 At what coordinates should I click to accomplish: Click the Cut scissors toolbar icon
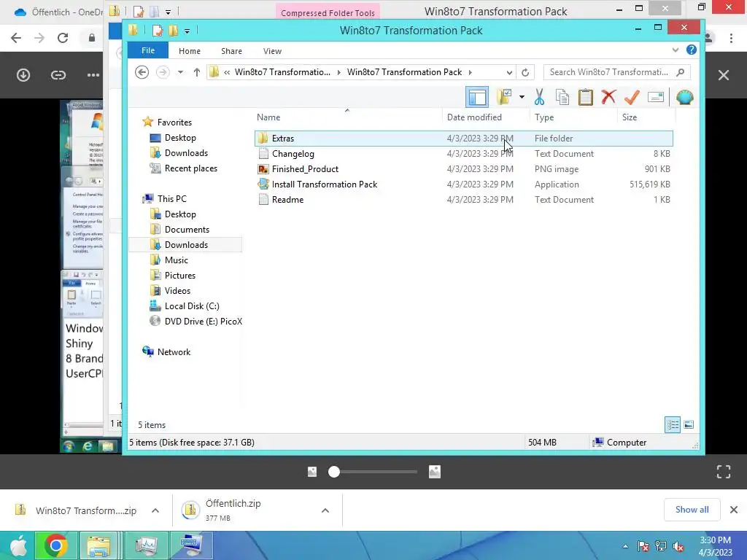(x=539, y=97)
